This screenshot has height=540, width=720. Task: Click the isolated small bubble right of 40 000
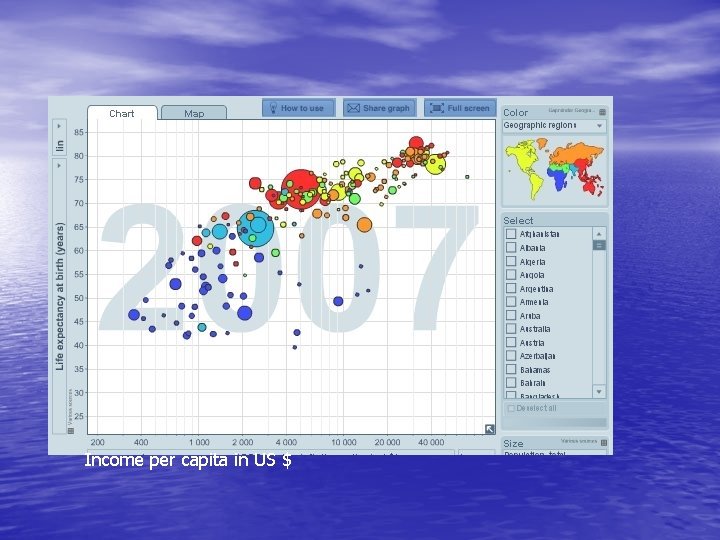(x=467, y=177)
